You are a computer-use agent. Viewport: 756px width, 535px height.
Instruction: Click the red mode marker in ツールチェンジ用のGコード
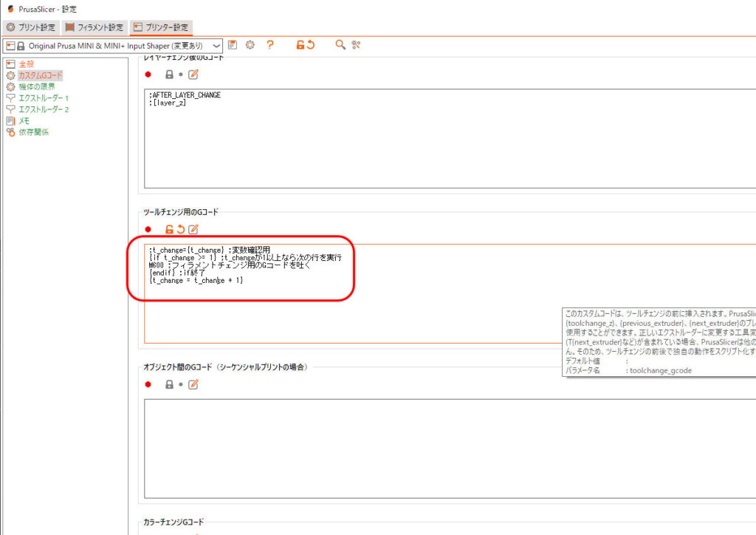(148, 229)
